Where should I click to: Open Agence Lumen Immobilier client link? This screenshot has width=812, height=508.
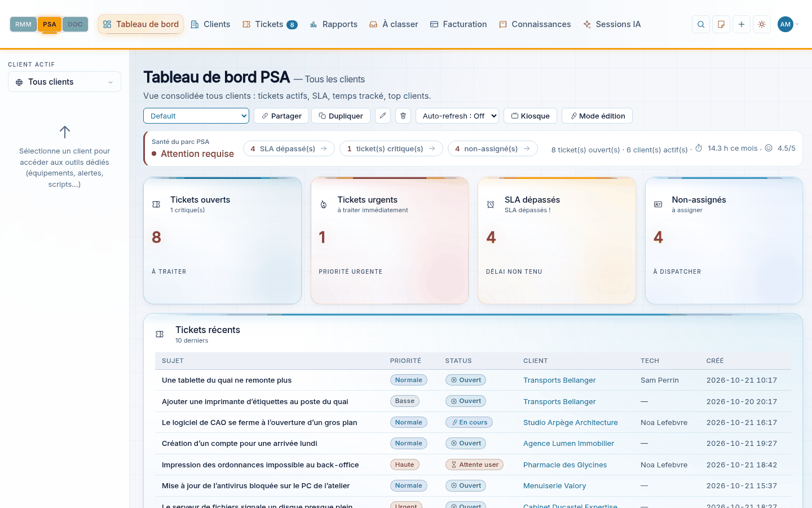(x=568, y=444)
